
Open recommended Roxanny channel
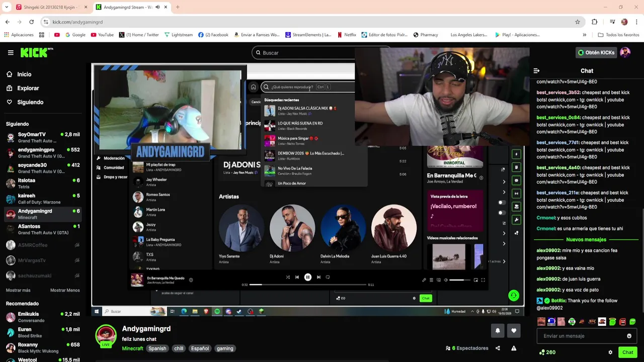click(43, 347)
